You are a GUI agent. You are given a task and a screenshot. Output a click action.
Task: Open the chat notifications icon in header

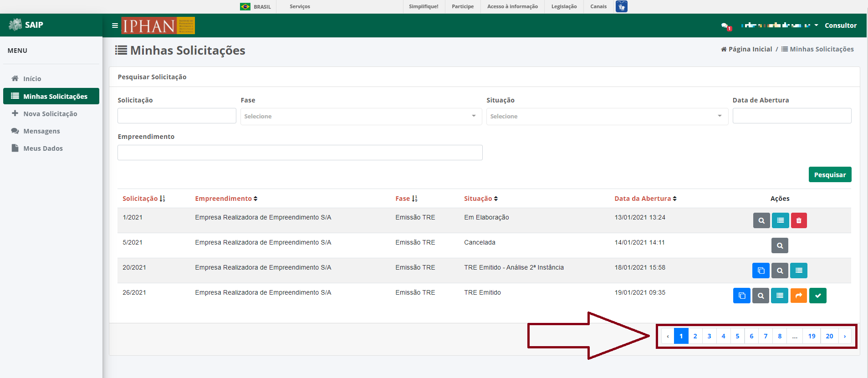click(726, 26)
